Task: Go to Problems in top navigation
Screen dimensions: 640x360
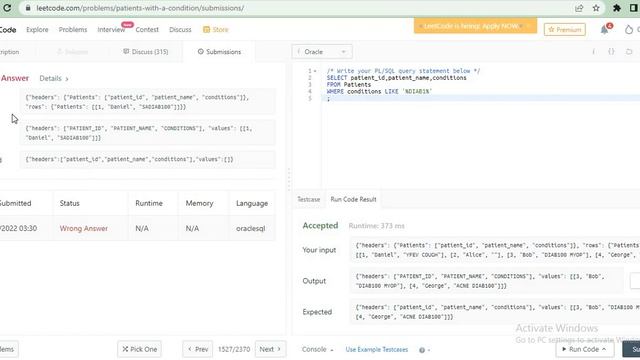Action: point(73,29)
